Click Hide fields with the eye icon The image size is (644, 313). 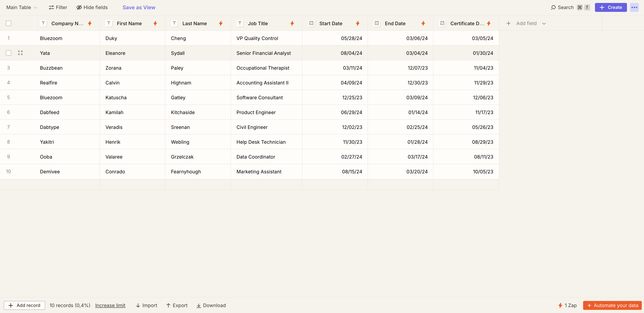coord(92,8)
